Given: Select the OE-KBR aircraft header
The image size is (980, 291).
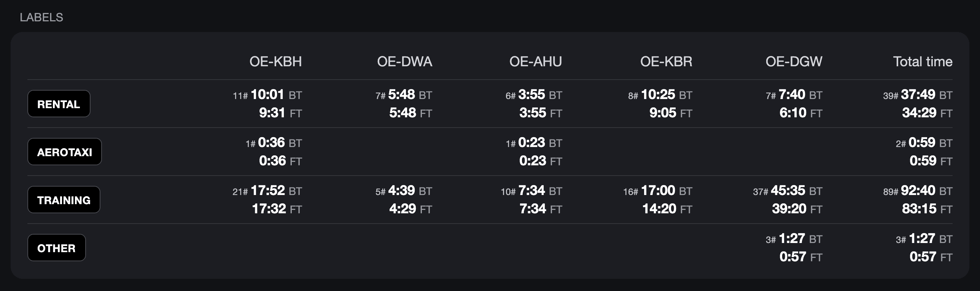Looking at the screenshot, I should (666, 62).
